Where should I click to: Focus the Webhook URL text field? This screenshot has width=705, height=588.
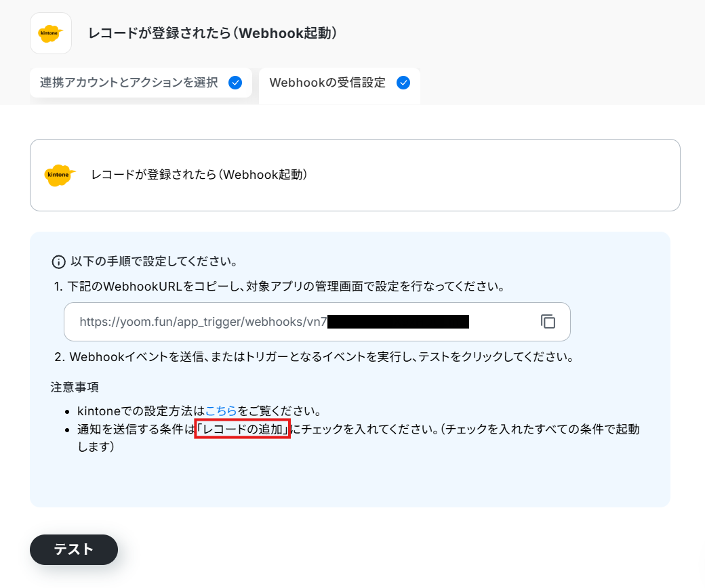(317, 322)
